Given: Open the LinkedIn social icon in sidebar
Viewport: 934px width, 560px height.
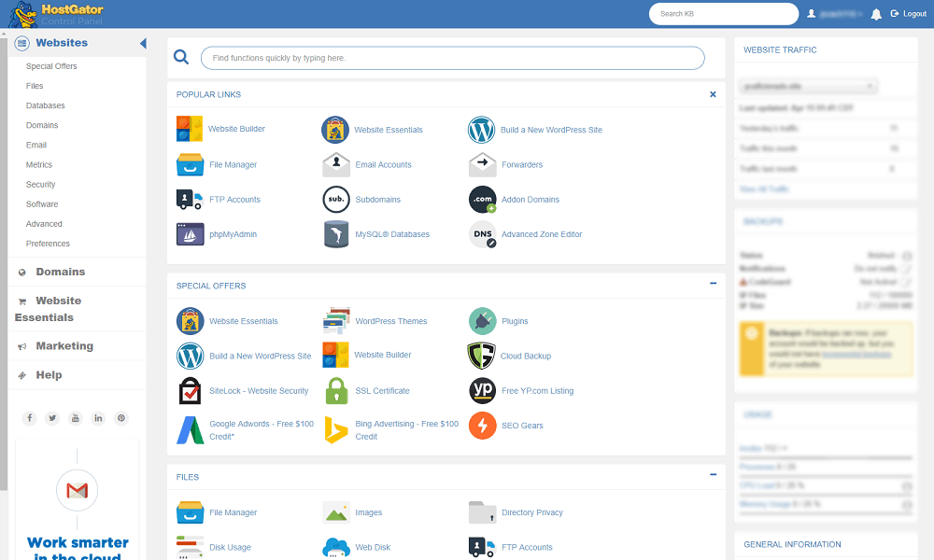Looking at the screenshot, I should (x=98, y=418).
